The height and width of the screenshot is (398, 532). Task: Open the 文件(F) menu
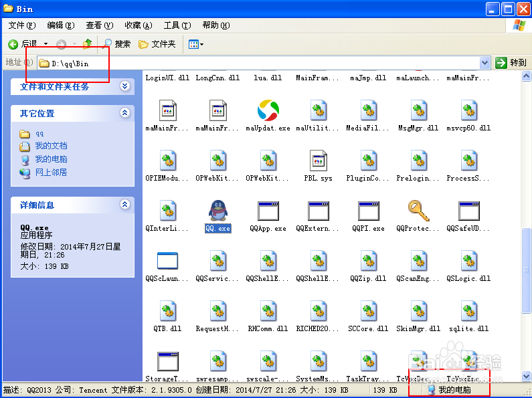[x=21, y=25]
